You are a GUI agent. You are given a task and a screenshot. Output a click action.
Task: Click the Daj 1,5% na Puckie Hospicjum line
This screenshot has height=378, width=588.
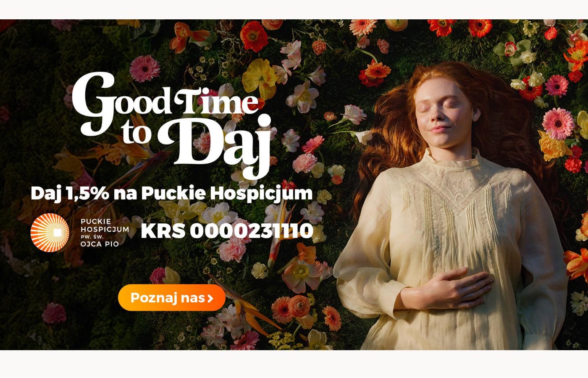(x=172, y=194)
